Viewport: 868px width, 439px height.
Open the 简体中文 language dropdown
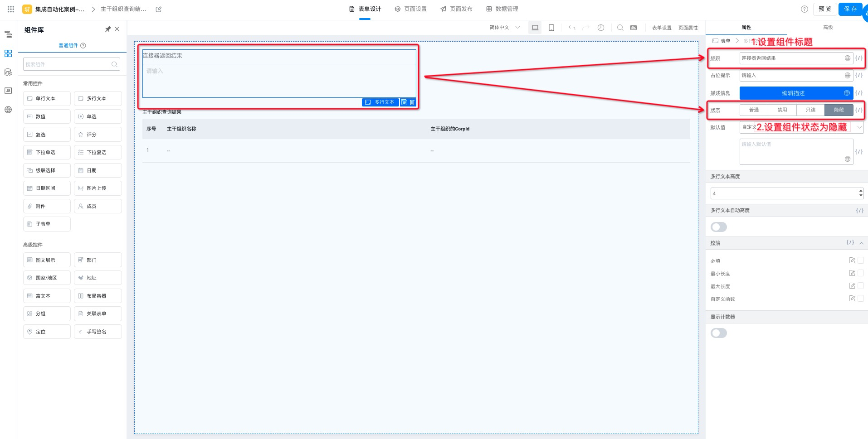504,28
